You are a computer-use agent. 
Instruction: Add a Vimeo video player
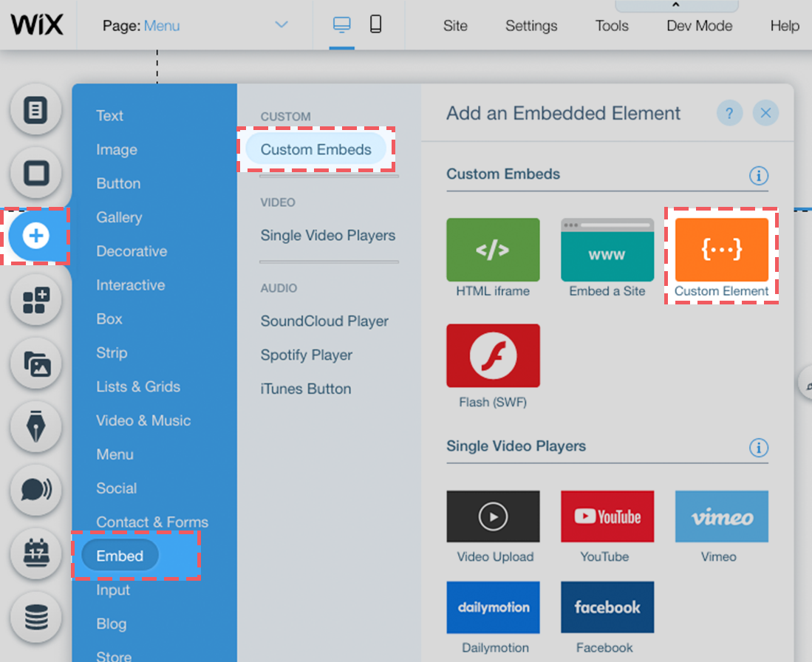pyautogui.click(x=721, y=516)
